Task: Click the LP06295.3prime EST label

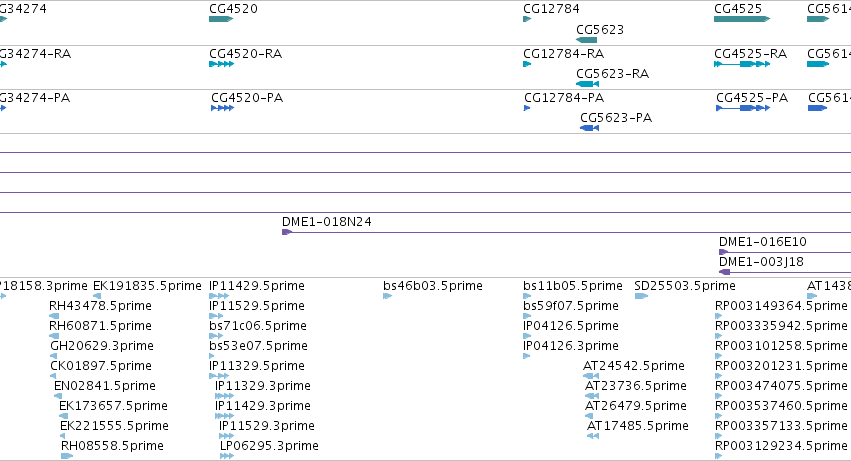Action: [x=269, y=446]
